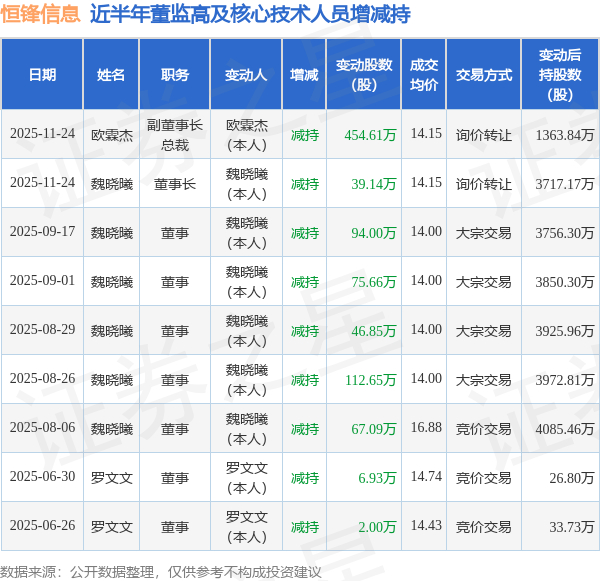Select the 日期 column header
This screenshot has height=581, width=600.
tap(42, 75)
